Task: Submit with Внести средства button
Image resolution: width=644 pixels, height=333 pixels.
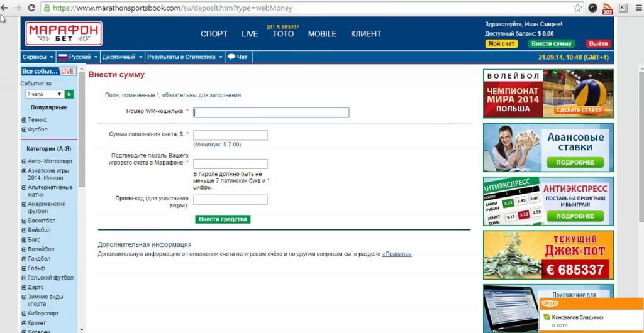Action: coord(223,219)
